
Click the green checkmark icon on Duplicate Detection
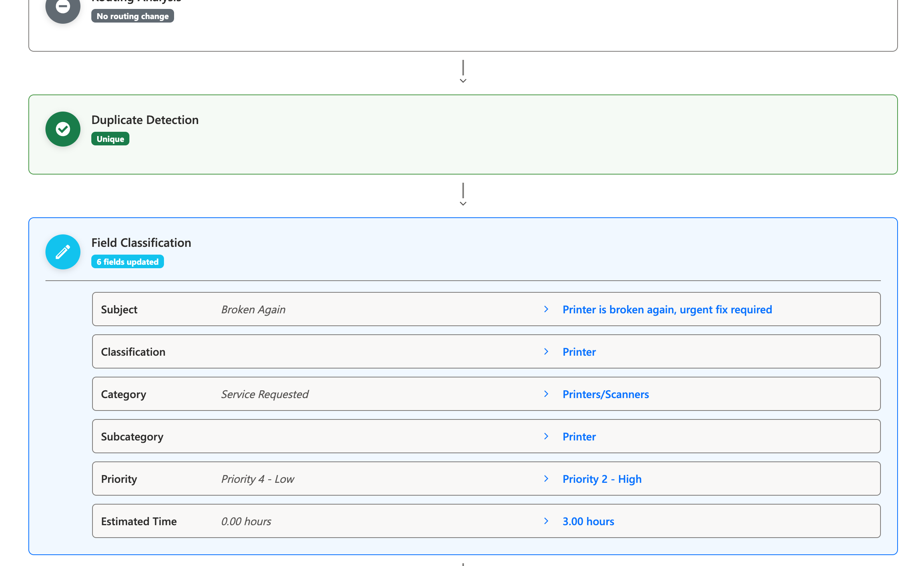point(63,129)
